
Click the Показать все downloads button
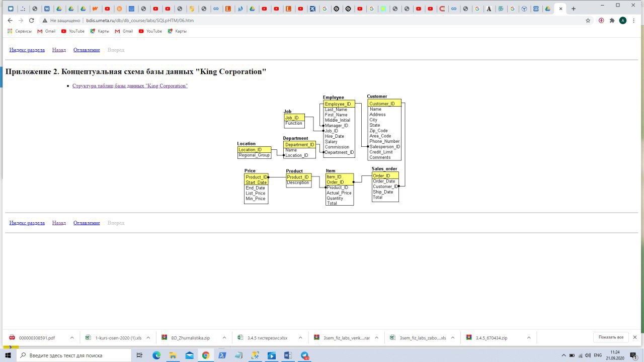pos(611,337)
